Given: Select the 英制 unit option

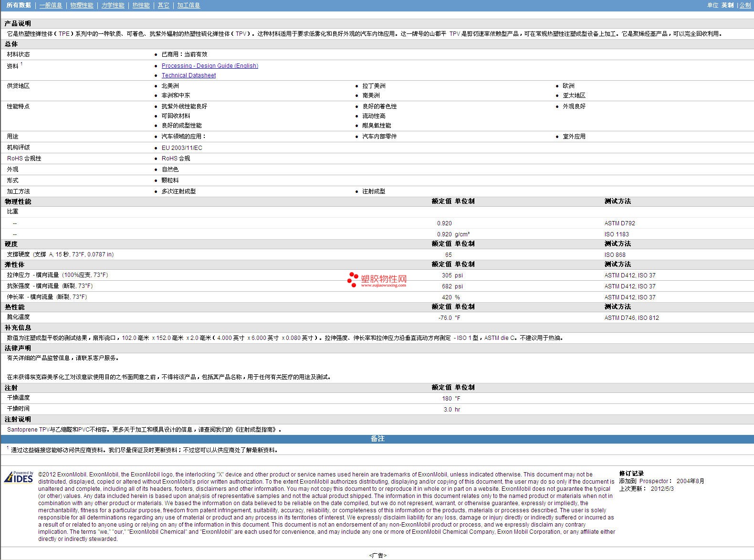Looking at the screenshot, I should coord(727,5).
